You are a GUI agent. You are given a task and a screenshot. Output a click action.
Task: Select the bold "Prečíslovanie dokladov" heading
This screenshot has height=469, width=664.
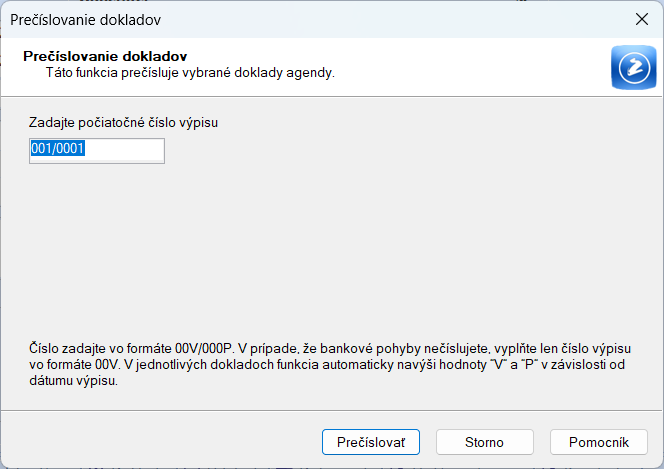pos(105,56)
